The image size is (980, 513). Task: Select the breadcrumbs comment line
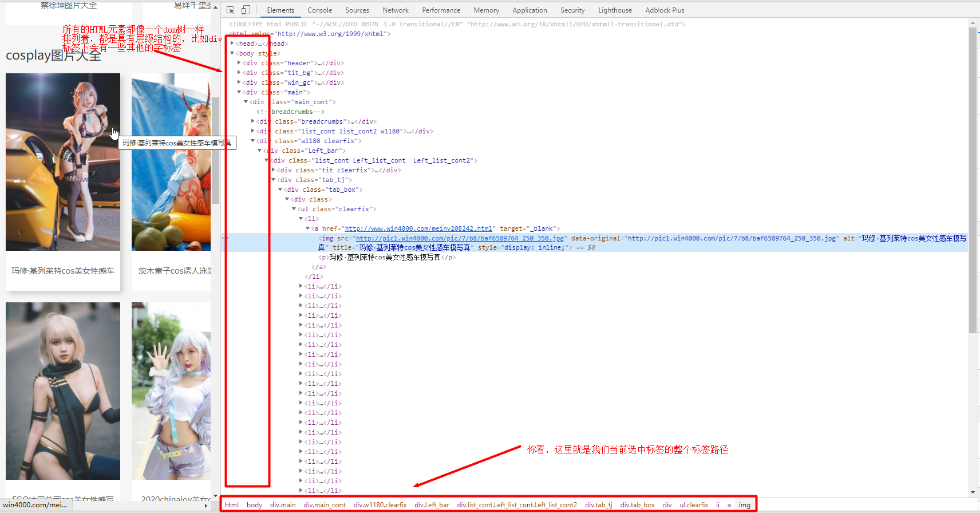pyautogui.click(x=290, y=112)
